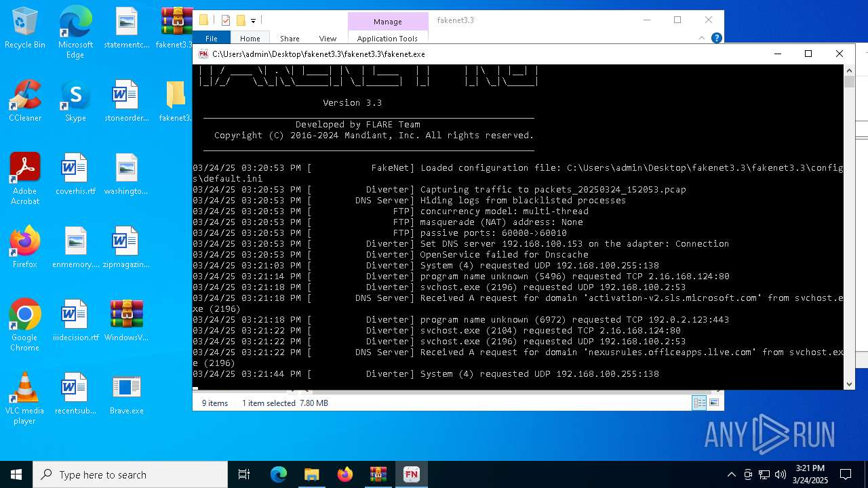Click the console scrollbar down arrow
Viewport: 868px width, 488px height.
(x=849, y=384)
